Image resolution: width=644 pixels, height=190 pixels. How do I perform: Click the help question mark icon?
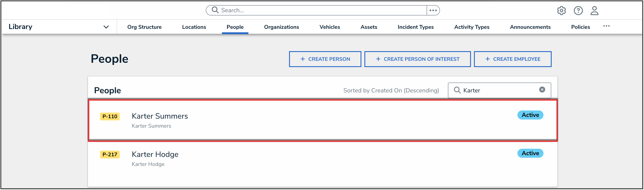pyautogui.click(x=578, y=11)
